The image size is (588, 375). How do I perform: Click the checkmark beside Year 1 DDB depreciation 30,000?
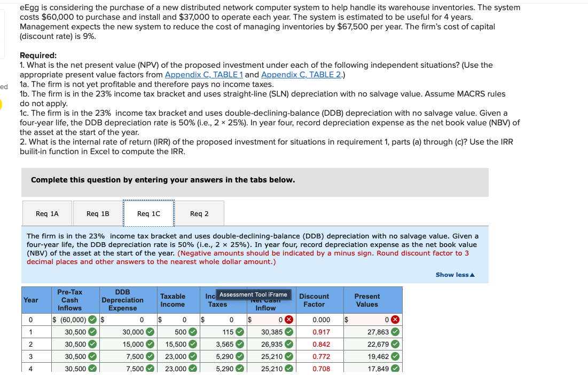(x=150, y=332)
